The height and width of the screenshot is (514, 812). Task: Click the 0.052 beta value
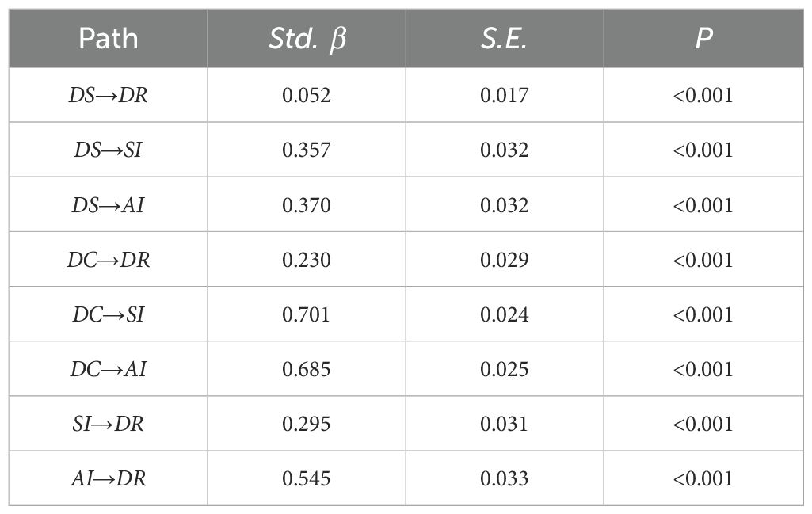(x=306, y=95)
